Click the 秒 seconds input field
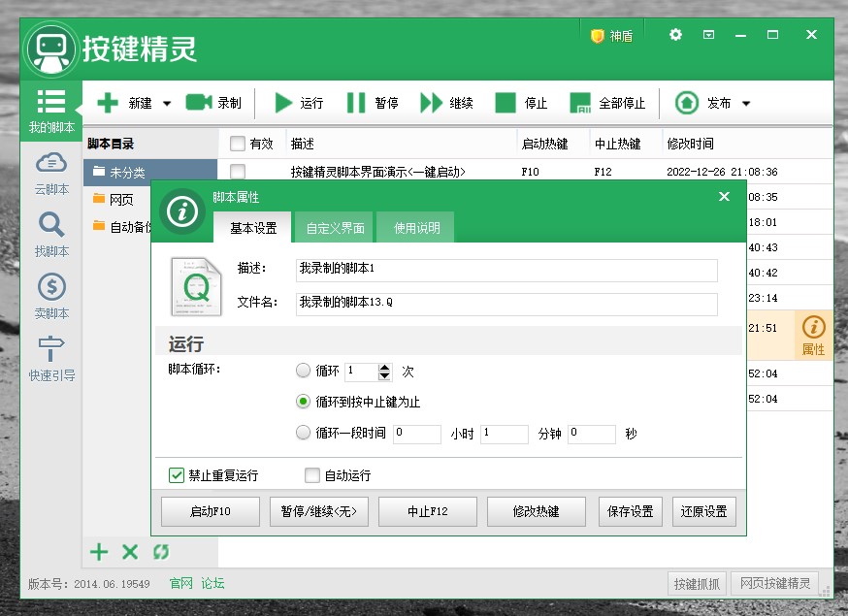848x616 pixels. click(x=592, y=435)
